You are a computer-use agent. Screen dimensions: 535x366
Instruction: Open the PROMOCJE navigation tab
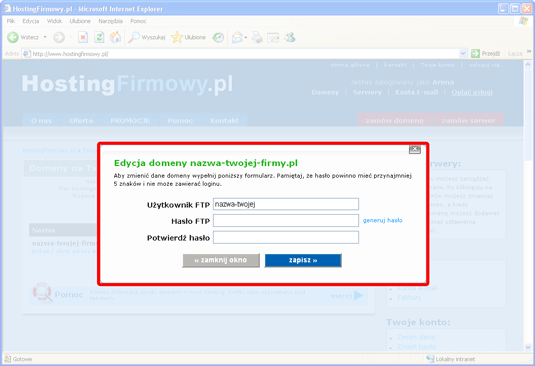(x=130, y=120)
